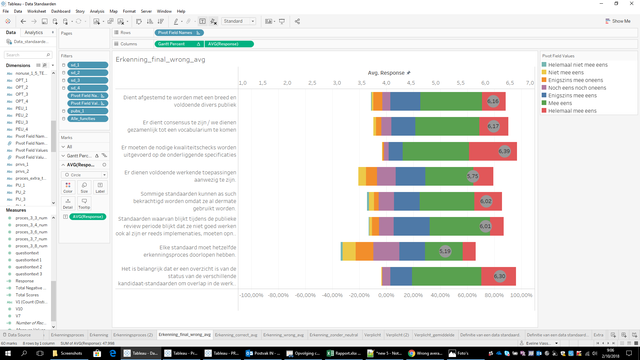Click the AVG(Response) pill in Marks card
The height and width of the screenshot is (360, 640).
pos(88,217)
